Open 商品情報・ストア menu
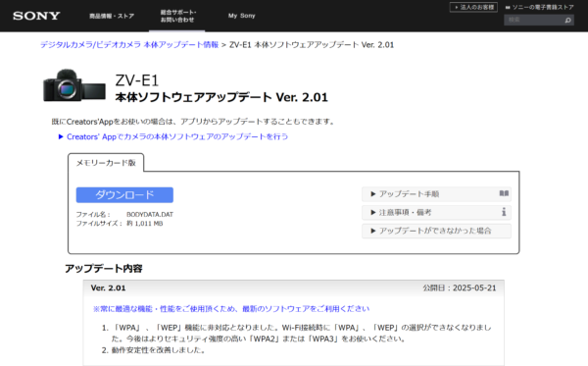 coord(112,16)
